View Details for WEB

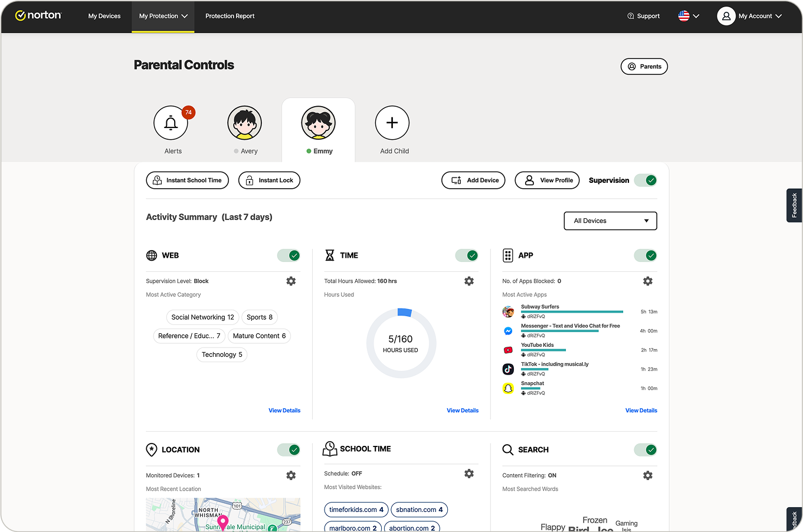[x=284, y=411]
